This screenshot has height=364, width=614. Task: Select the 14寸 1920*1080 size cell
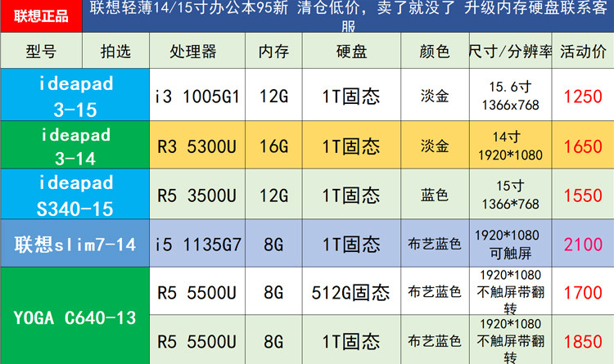click(x=511, y=145)
